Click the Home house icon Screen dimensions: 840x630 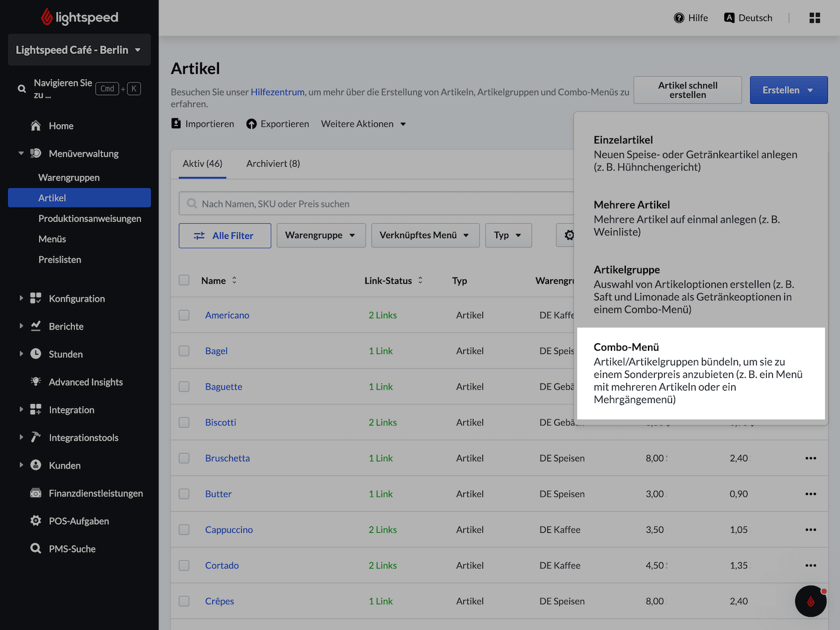pyautogui.click(x=36, y=125)
